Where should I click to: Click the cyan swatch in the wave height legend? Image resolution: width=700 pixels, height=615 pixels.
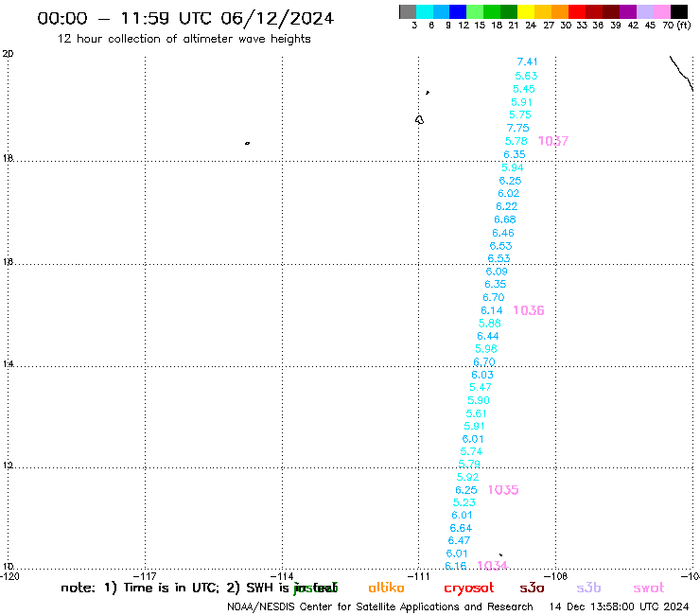425,11
